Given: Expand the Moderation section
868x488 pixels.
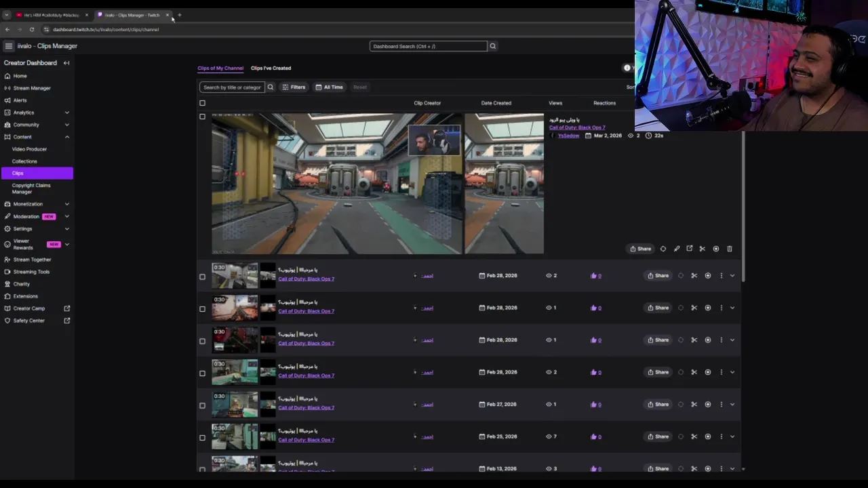Looking at the screenshot, I should click(66, 216).
